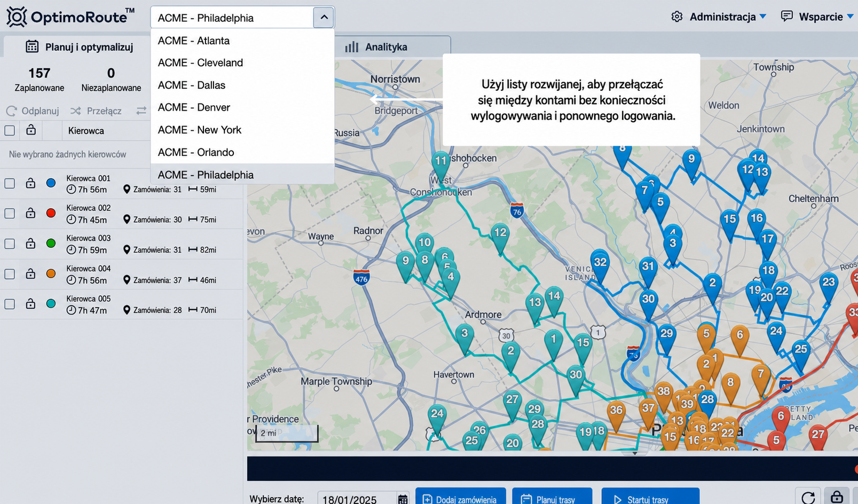Choose ACME - Atlanta from the list
This screenshot has width=858, height=504.
[x=242, y=41]
